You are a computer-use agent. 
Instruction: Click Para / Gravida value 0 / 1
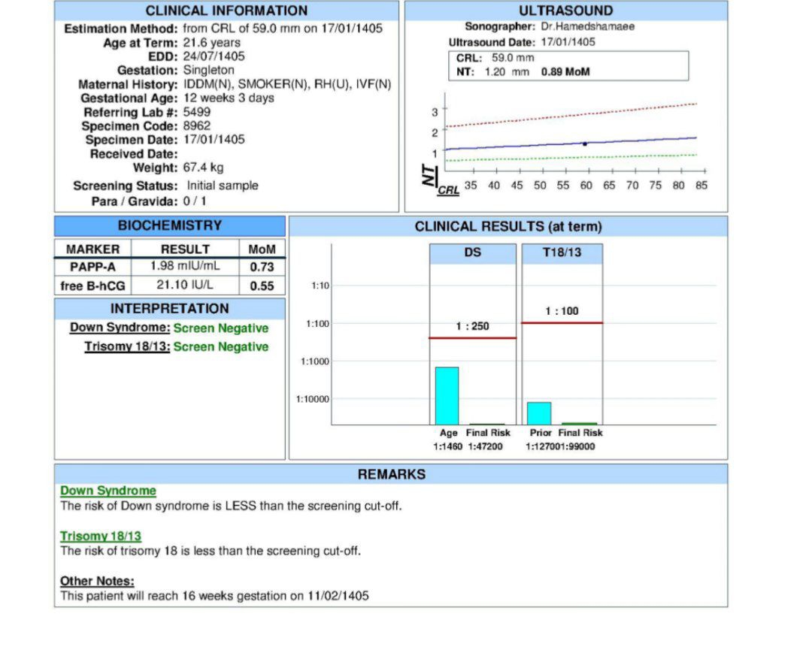tap(195, 201)
